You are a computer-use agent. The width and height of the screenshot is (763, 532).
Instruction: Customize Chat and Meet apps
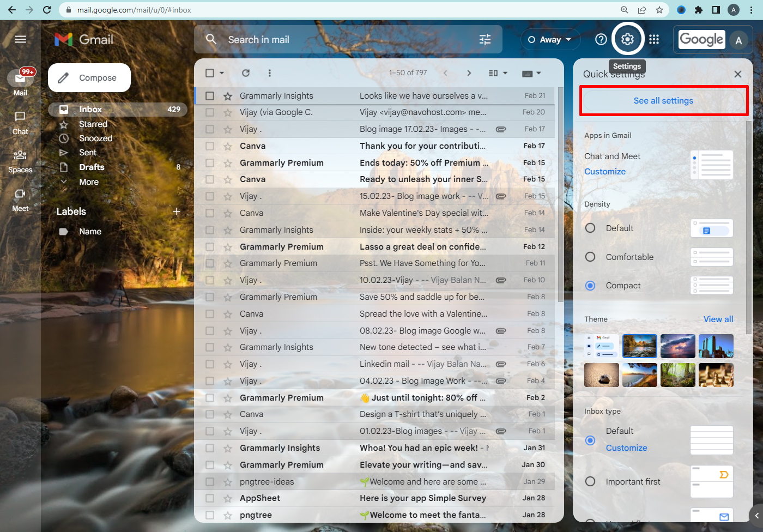pyautogui.click(x=605, y=172)
